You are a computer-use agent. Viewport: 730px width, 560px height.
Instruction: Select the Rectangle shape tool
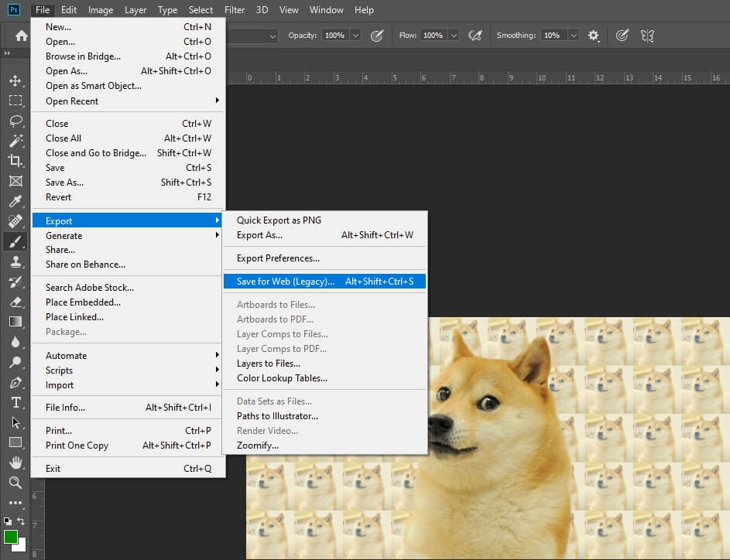15,442
